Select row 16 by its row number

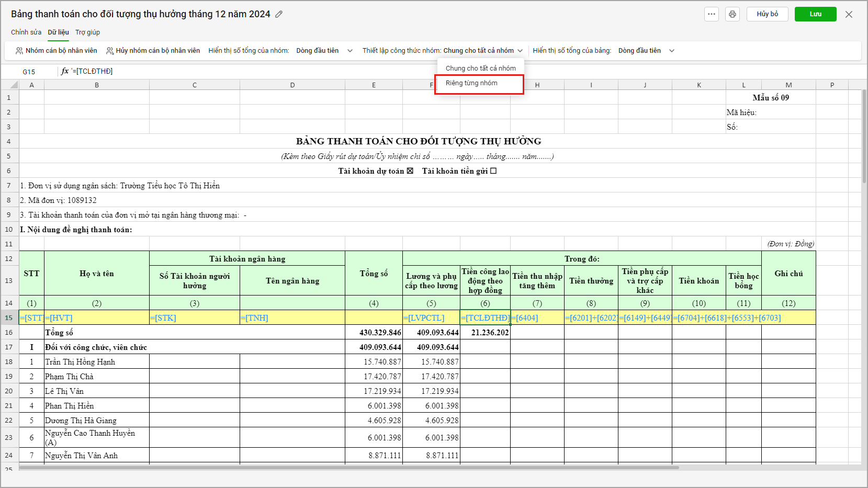point(9,332)
